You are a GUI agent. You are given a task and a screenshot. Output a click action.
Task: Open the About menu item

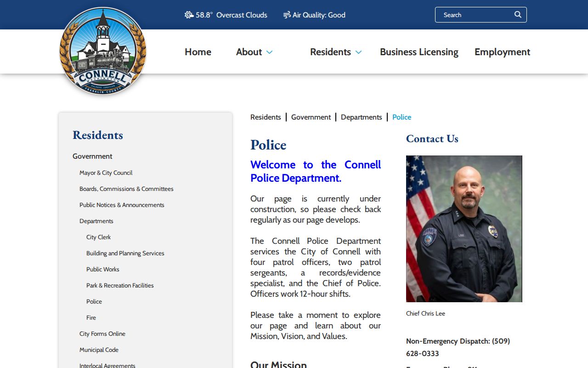click(x=249, y=52)
